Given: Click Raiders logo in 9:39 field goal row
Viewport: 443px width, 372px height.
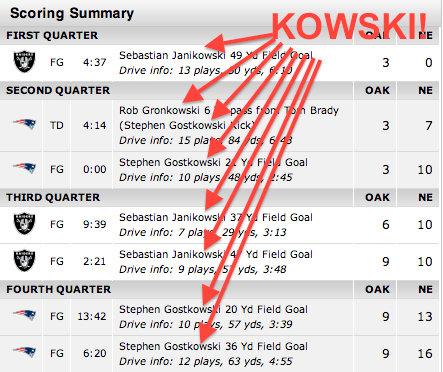Looking at the screenshot, I should tap(24, 223).
